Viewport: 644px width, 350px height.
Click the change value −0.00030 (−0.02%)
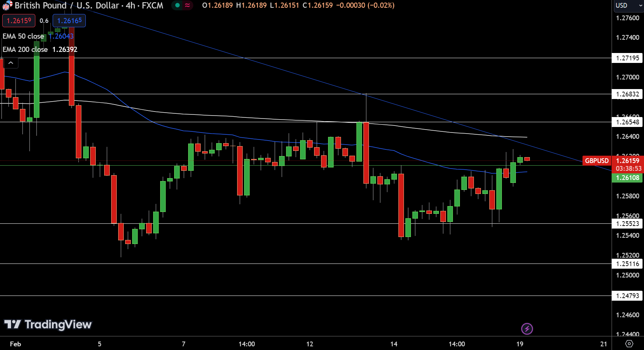pyautogui.click(x=365, y=6)
